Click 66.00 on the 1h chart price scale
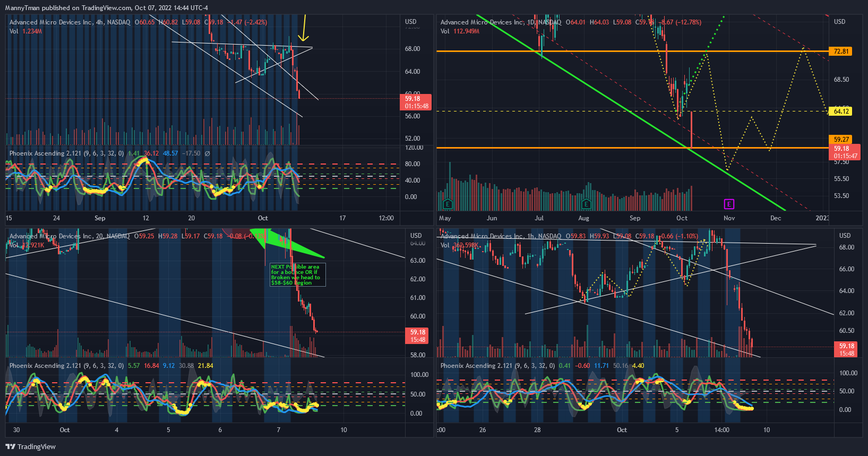The width and height of the screenshot is (868, 456). click(847, 269)
